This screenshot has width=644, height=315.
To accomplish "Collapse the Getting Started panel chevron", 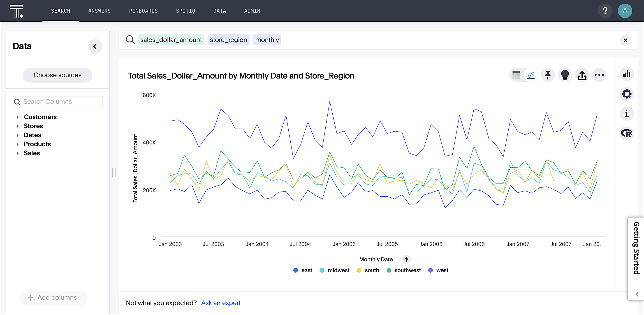I will [x=637, y=294].
